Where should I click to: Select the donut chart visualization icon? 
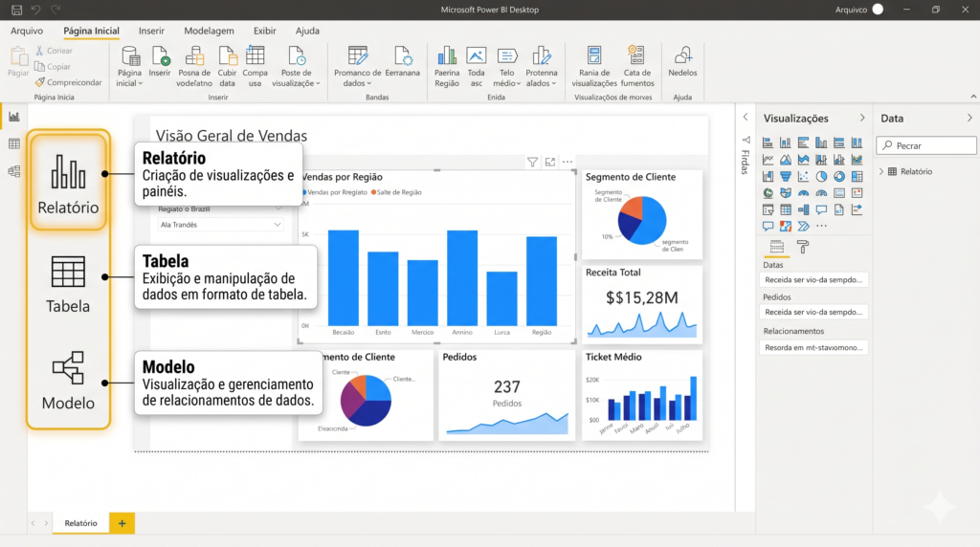click(x=838, y=177)
